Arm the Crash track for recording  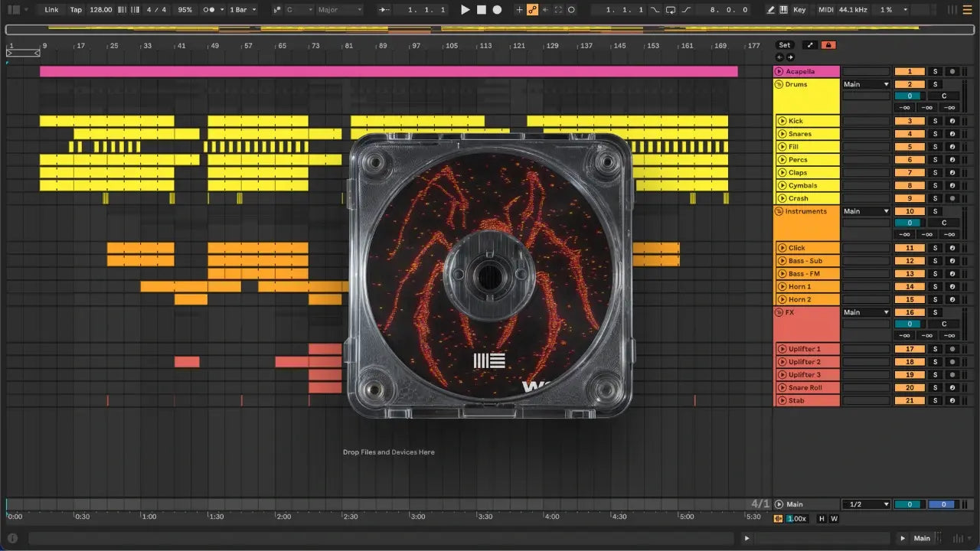952,198
